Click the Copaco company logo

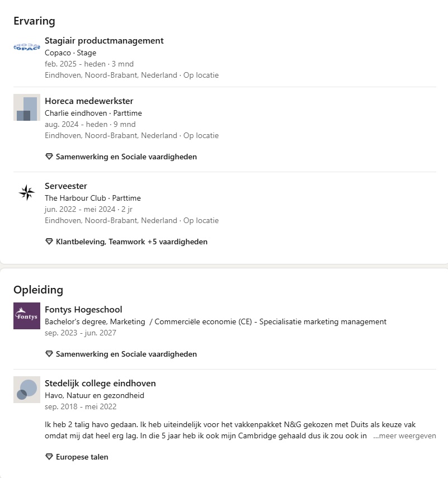[27, 47]
